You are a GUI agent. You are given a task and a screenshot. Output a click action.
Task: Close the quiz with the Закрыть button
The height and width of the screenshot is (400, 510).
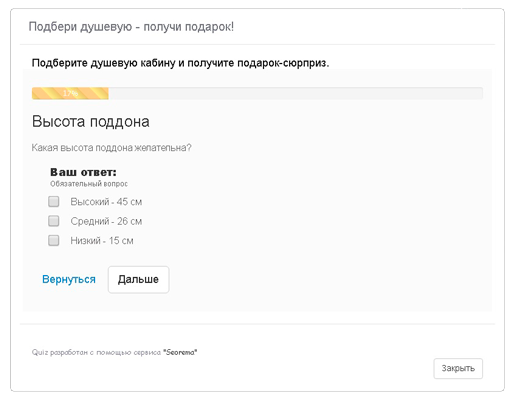458,368
